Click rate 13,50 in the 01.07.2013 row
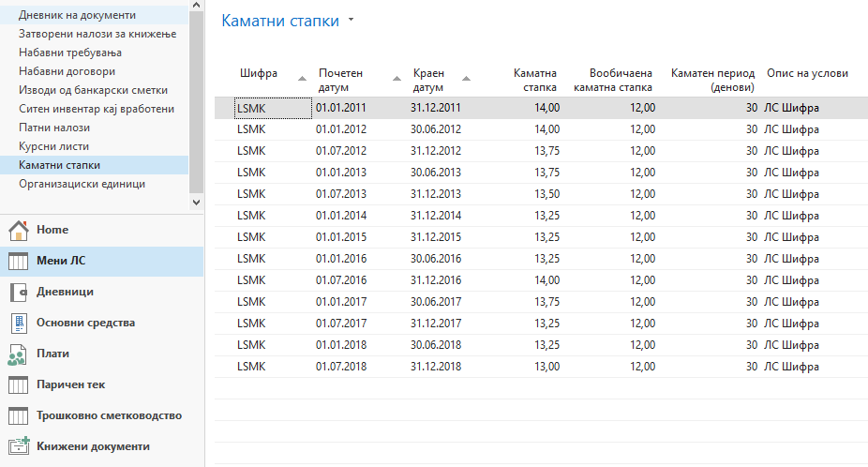Viewport: 868px width, 467px height. (x=546, y=194)
